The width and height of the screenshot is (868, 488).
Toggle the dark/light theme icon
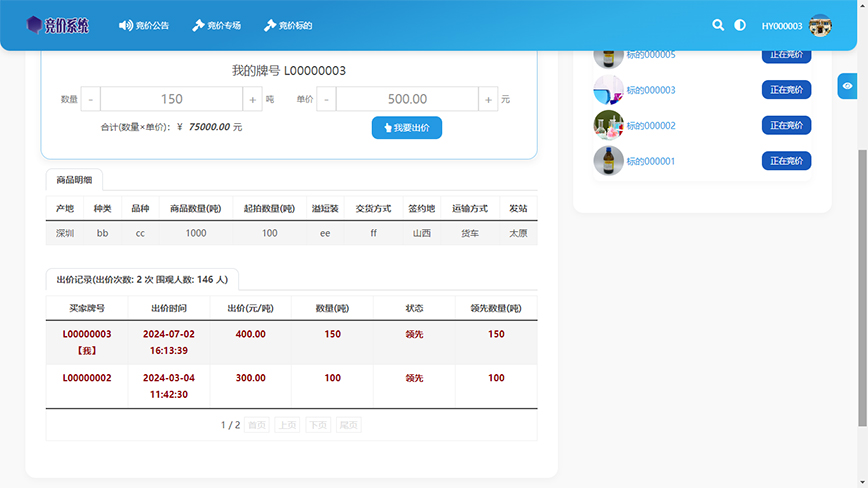(x=740, y=25)
